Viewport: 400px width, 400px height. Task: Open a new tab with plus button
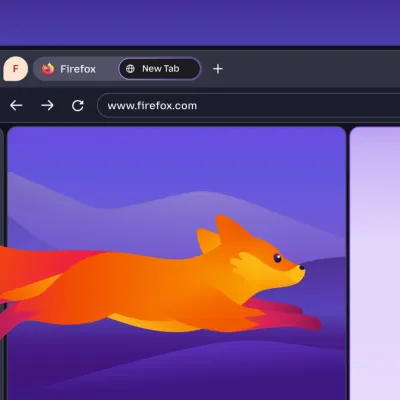(x=218, y=69)
